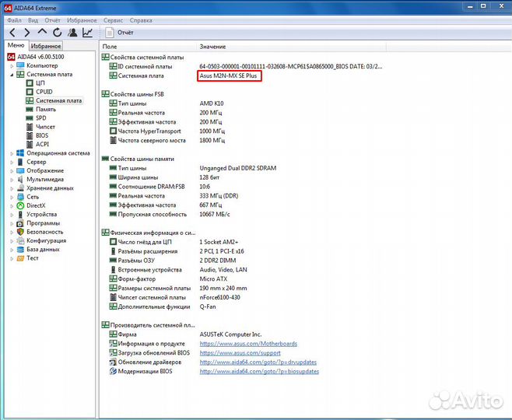Refresh the page with the circular arrow icon

pyautogui.click(x=57, y=33)
